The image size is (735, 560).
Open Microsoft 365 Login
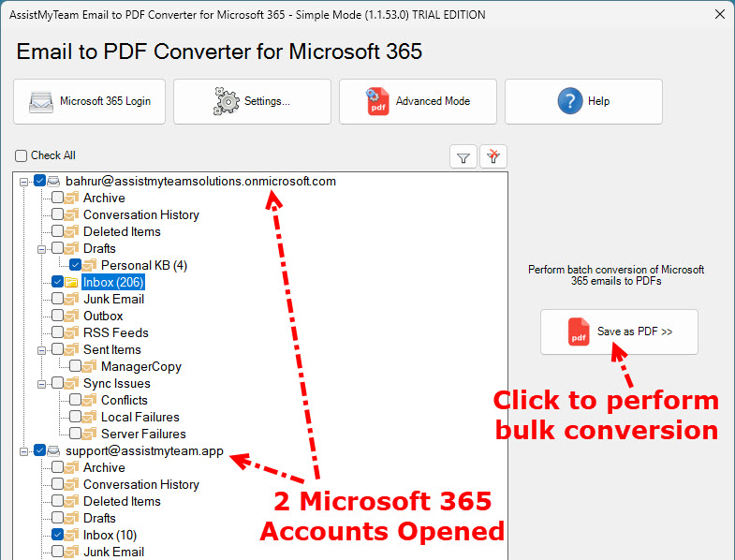tap(90, 101)
